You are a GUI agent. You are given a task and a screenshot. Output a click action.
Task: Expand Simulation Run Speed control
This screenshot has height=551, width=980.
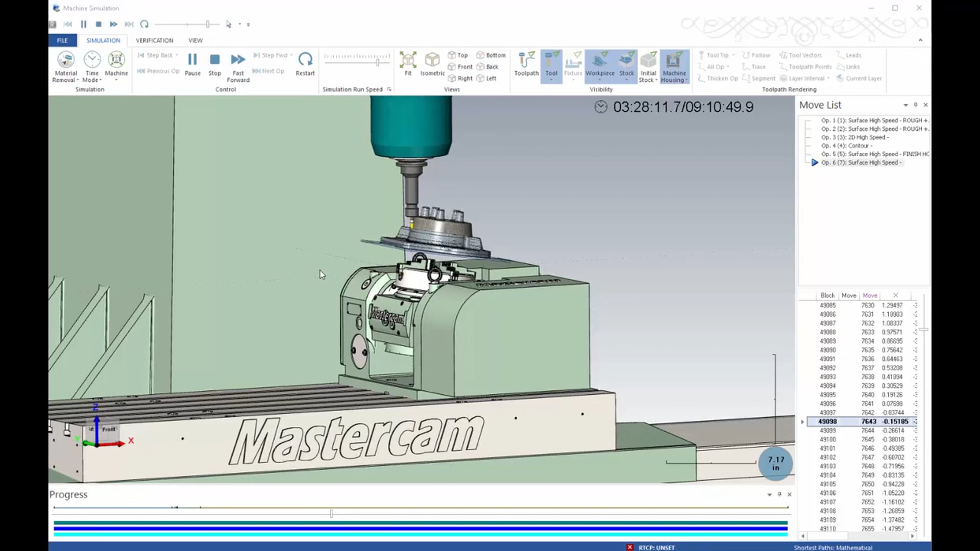click(x=389, y=89)
